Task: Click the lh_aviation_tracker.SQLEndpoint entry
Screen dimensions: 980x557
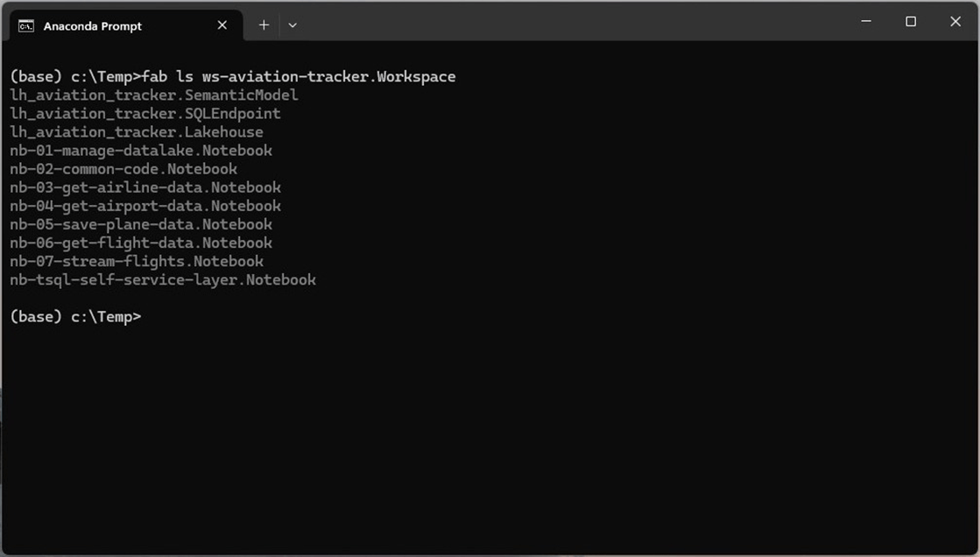Action: pos(145,114)
